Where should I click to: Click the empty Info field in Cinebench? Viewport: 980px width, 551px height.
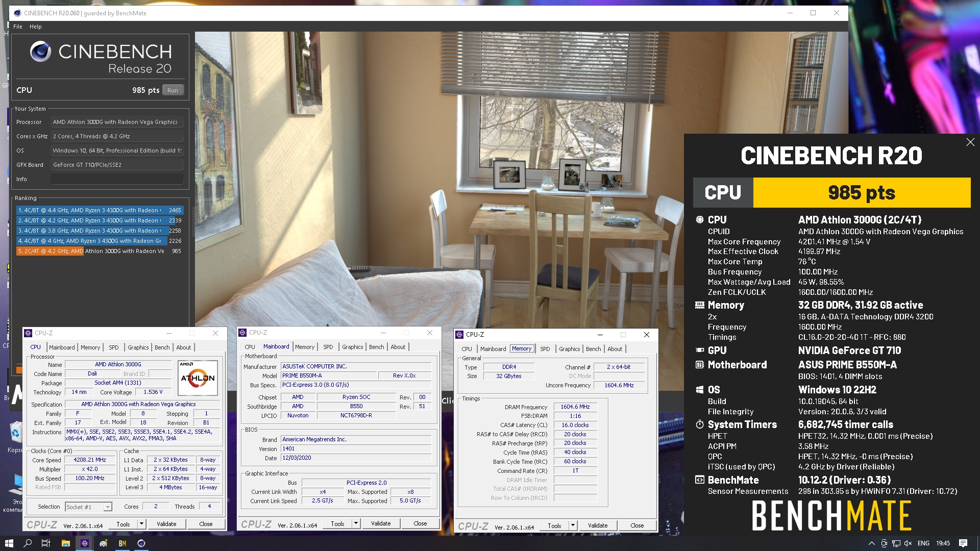(117, 179)
